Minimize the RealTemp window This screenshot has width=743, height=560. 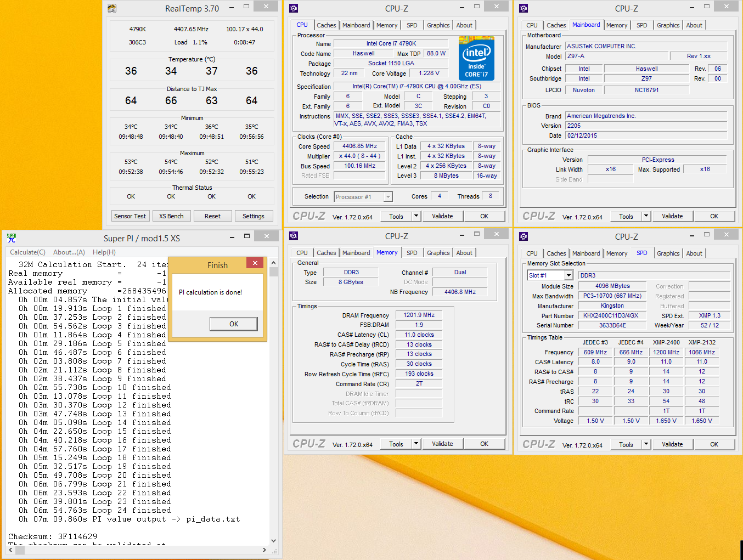tap(232, 7)
